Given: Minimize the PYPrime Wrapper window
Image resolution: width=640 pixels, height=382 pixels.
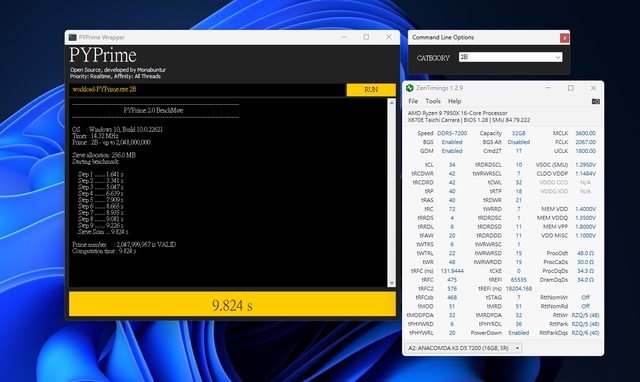Looking at the screenshot, I should 344,37.
